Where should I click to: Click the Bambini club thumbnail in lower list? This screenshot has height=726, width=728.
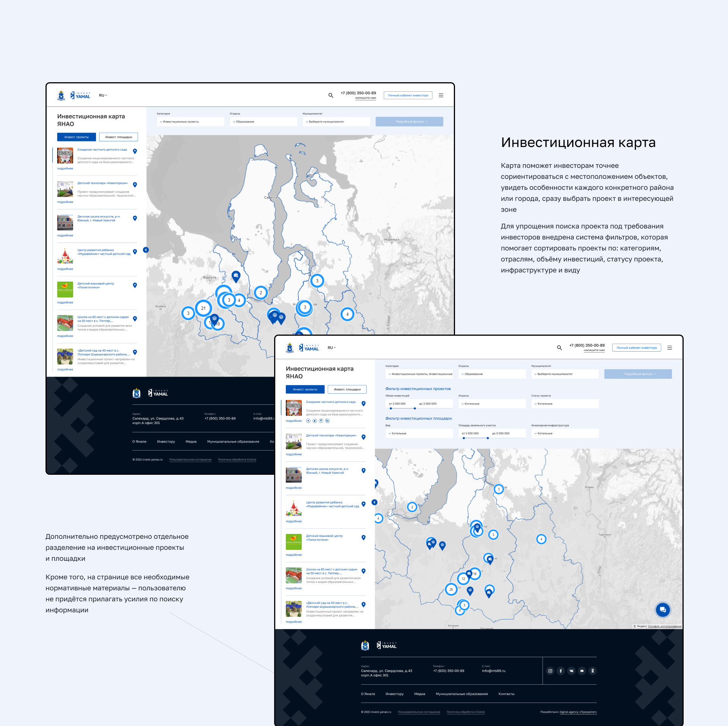click(294, 408)
